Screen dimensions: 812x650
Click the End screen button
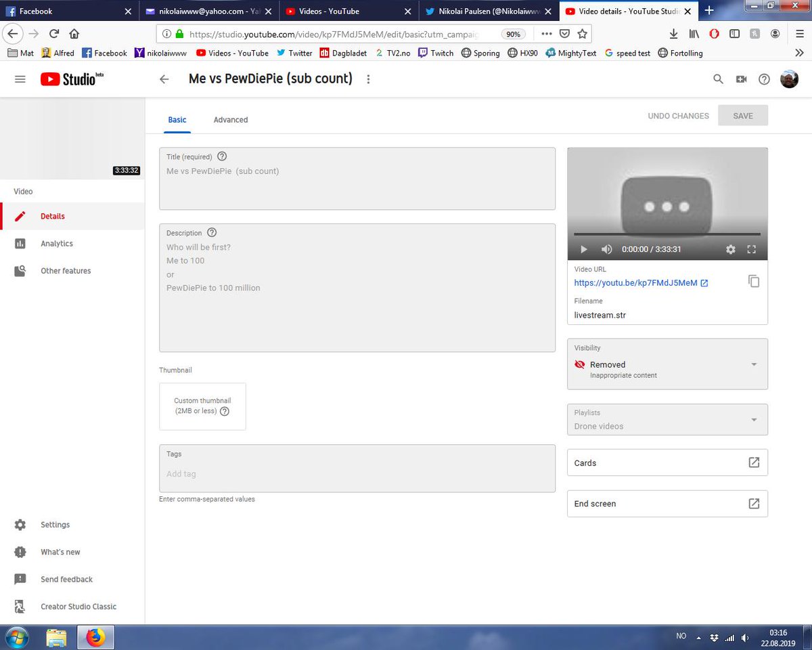pos(667,503)
